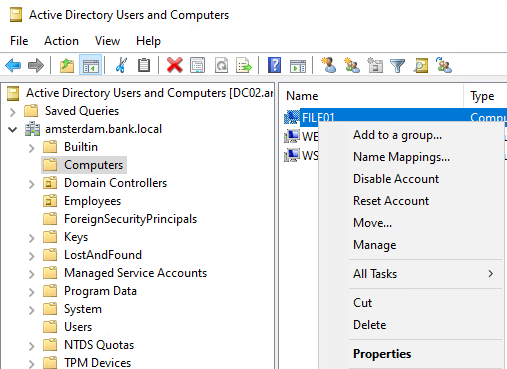Select the WS computer row
Viewport: 507px width, 369px height.
pyautogui.click(x=301, y=155)
